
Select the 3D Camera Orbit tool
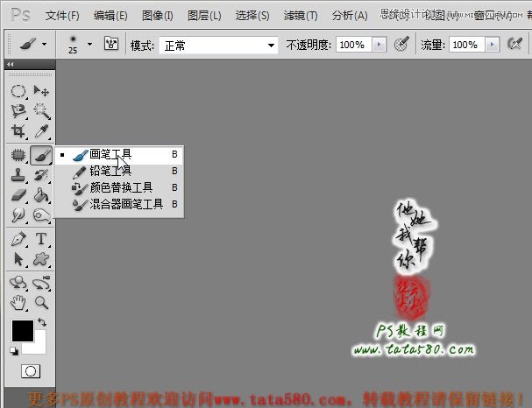pyautogui.click(x=41, y=283)
